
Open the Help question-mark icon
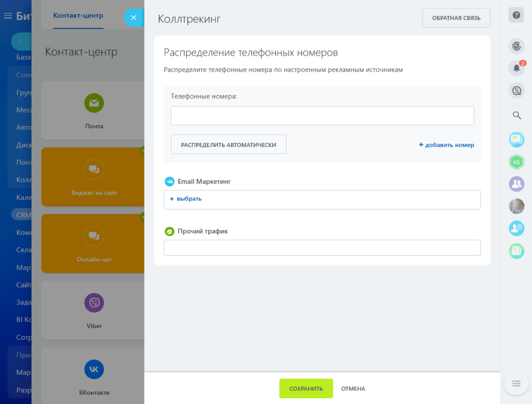coord(516,15)
